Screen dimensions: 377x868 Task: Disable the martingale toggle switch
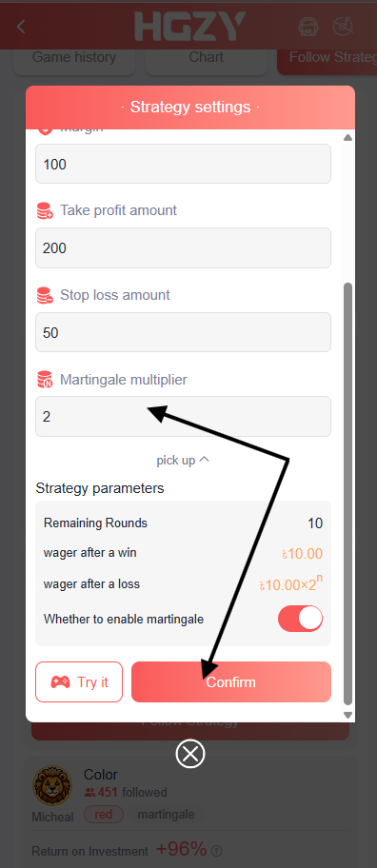[300, 619]
